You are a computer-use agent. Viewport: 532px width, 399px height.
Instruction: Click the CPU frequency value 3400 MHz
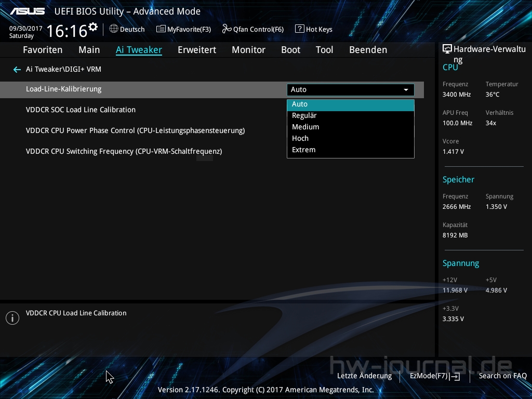(x=457, y=95)
